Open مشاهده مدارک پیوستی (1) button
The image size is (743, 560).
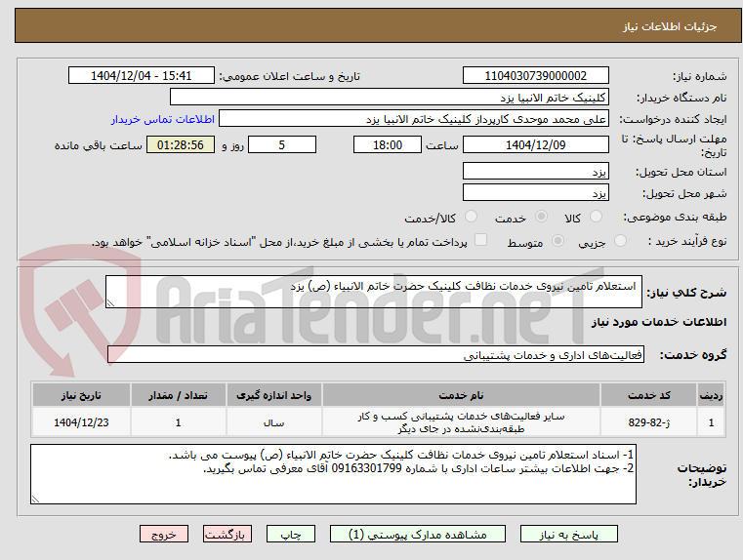pyautogui.click(x=418, y=534)
